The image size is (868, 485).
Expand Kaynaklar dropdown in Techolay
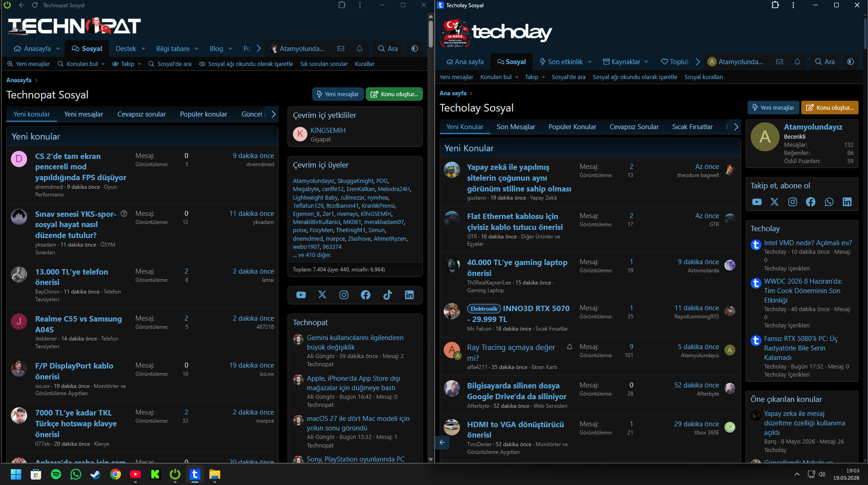[646, 62]
